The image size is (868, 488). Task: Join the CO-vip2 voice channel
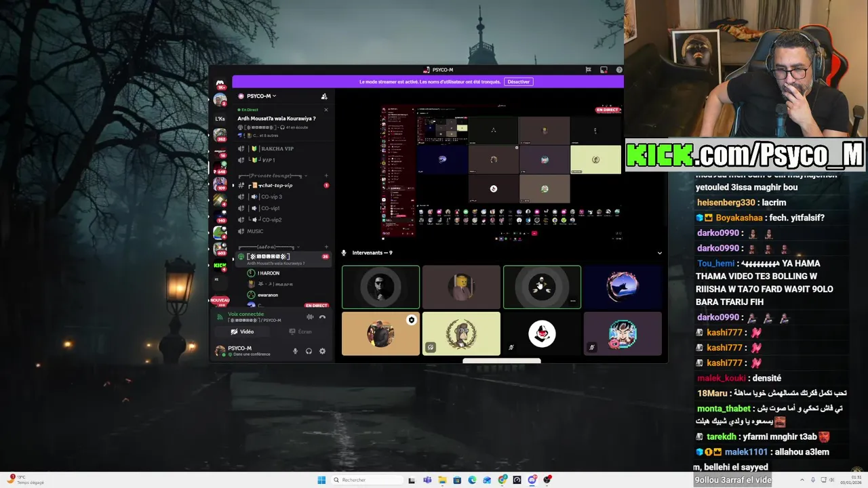click(271, 220)
